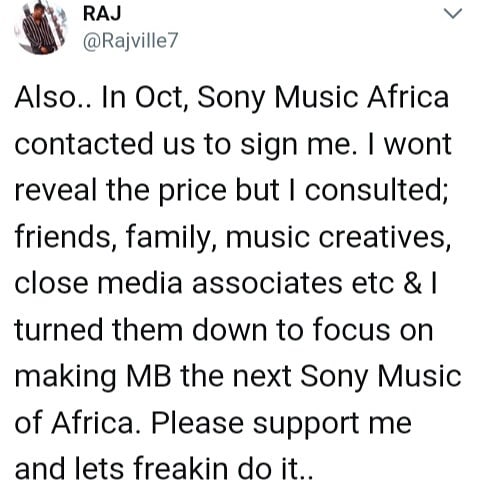
Task: Visit the @Rajville7 handle link
Action: coord(130,41)
